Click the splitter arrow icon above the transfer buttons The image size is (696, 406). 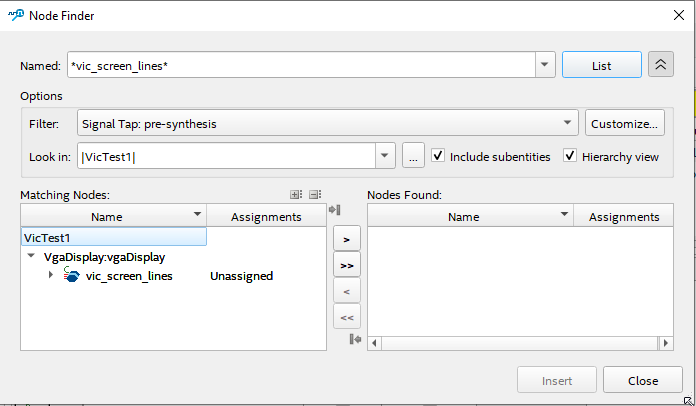click(x=334, y=209)
